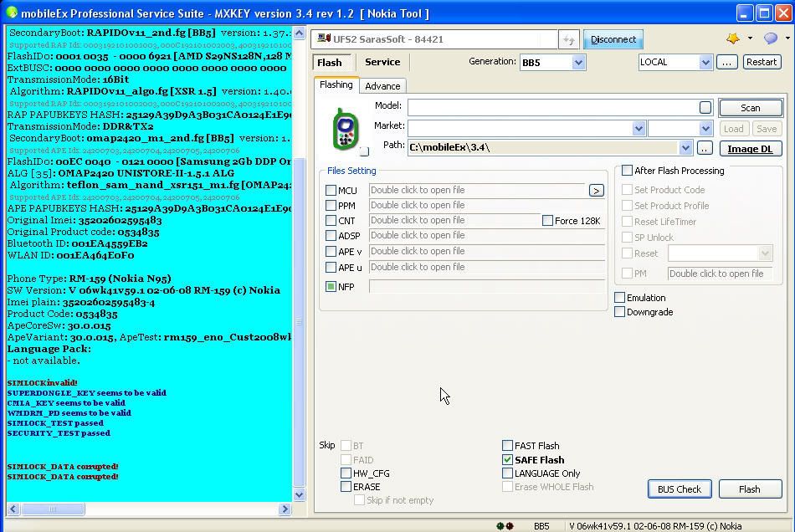Expand the Market dropdown list
Screen dimensions: 795x532
click(639, 128)
